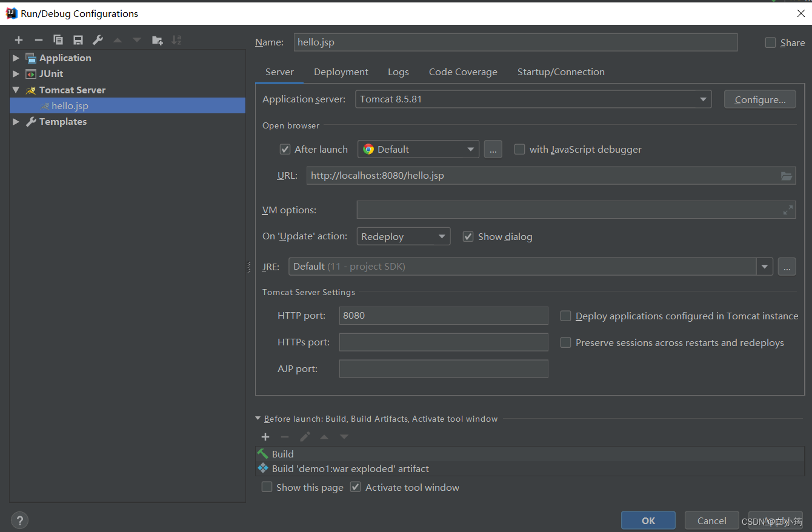The width and height of the screenshot is (812, 532).
Task: Remove selected configuration with minus icon
Action: pos(39,40)
